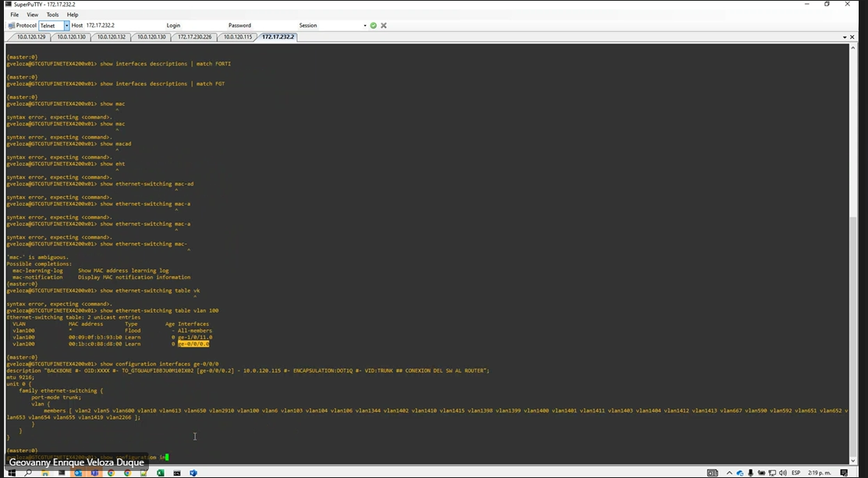Open Outlook from the Windows taskbar
The width and height of the screenshot is (868, 478).
point(79,473)
